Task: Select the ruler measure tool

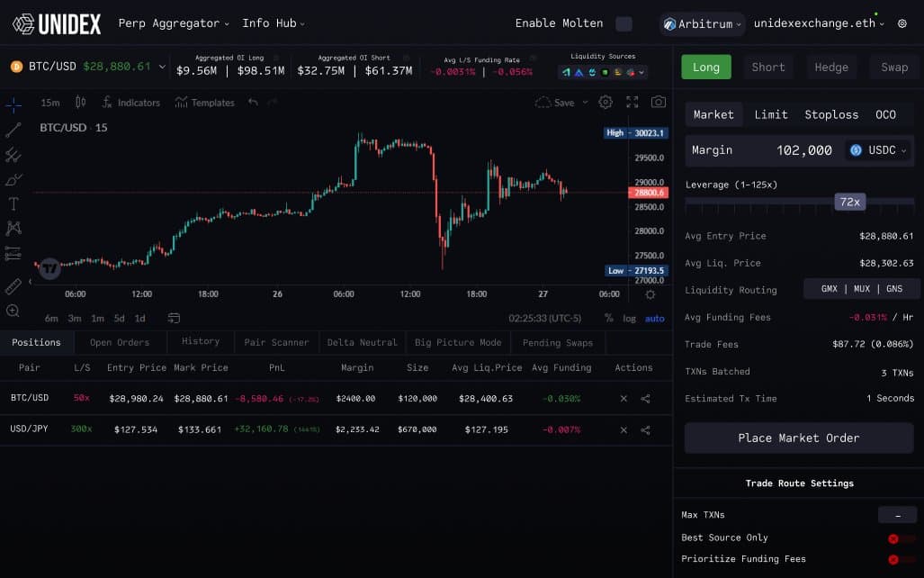Action: click(13, 286)
